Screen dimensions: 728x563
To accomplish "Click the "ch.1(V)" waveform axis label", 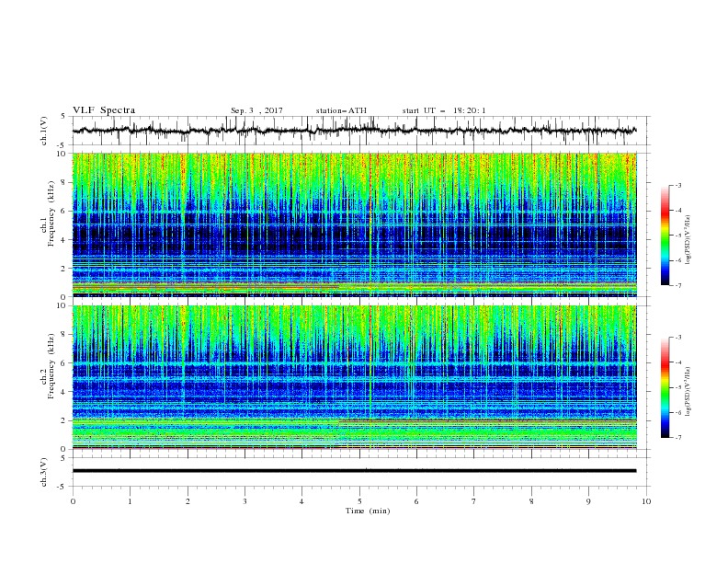I will pyautogui.click(x=44, y=131).
